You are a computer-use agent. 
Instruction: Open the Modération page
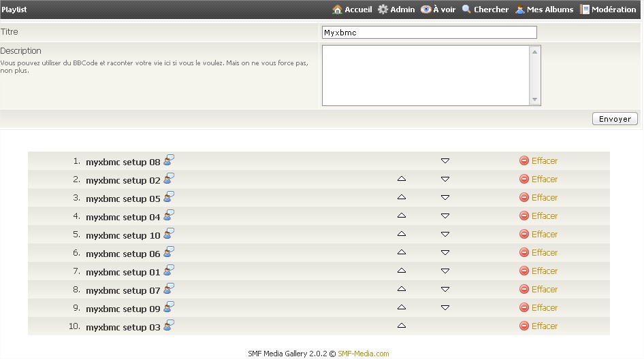[x=608, y=10]
